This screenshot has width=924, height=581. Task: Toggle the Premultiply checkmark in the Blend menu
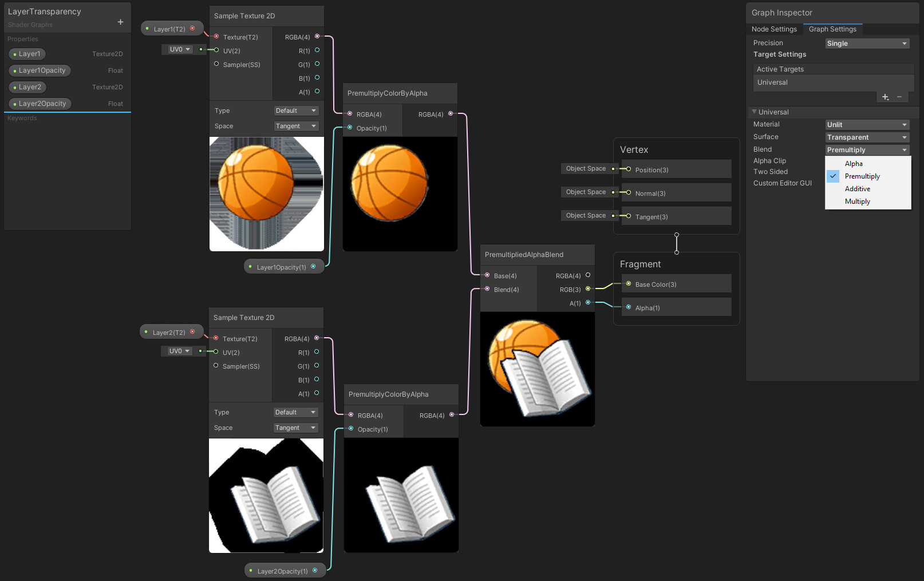pos(832,176)
